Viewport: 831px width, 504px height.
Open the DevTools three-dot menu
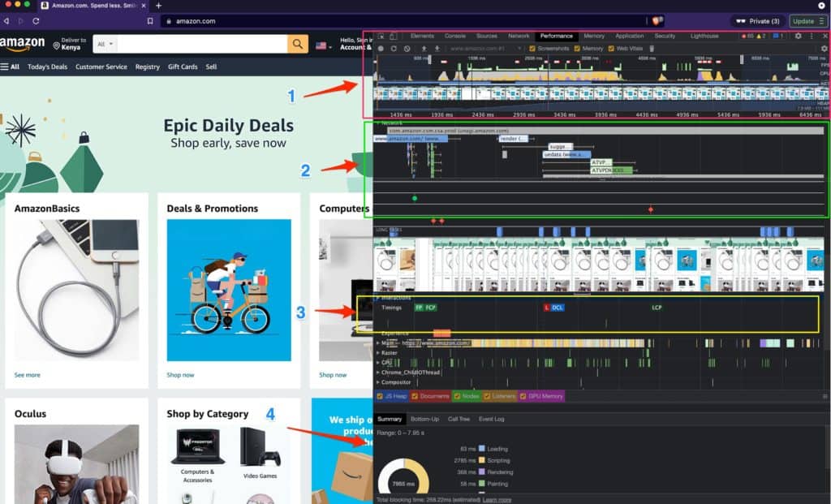812,36
